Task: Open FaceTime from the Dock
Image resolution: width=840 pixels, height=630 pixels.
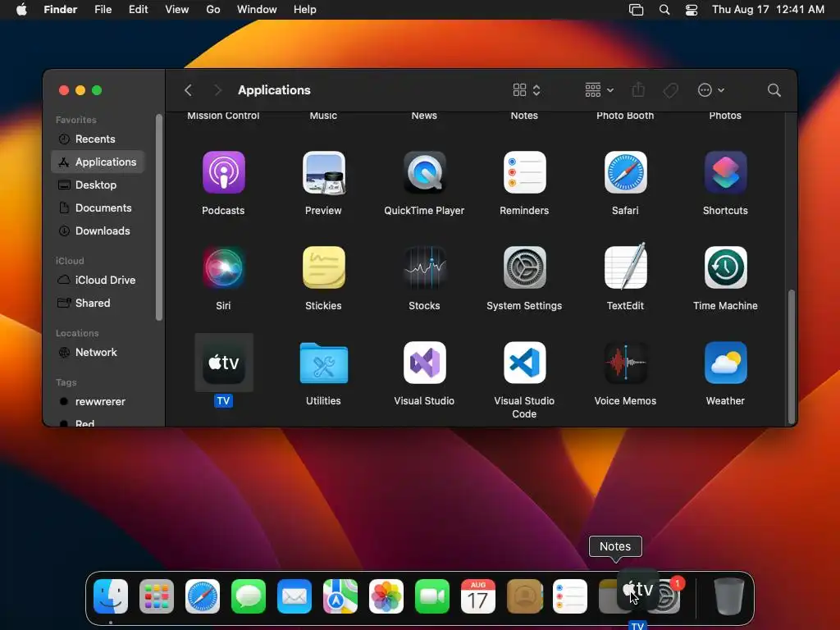Action: [432, 596]
